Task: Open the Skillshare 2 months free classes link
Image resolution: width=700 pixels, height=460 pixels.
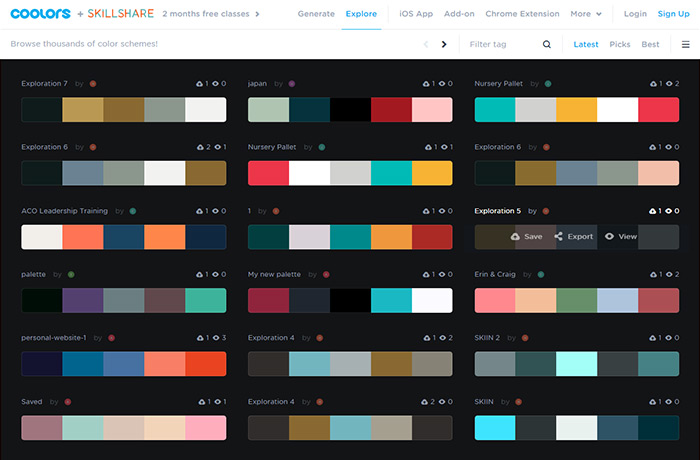Action: click(x=173, y=14)
